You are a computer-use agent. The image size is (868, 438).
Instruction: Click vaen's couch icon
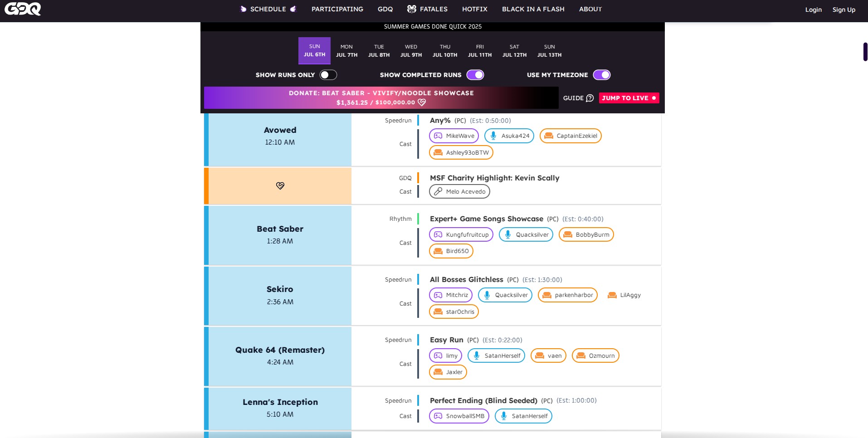pos(540,355)
